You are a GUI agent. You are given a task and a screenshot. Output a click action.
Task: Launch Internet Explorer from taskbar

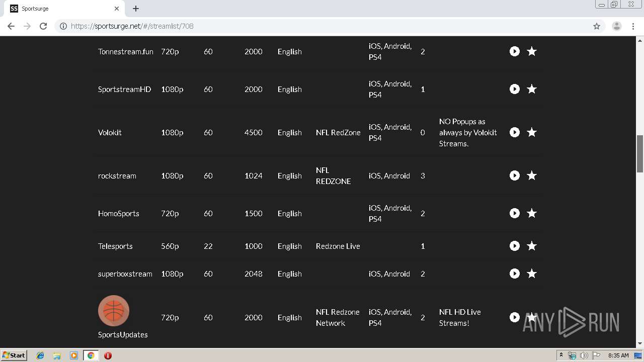point(40,355)
